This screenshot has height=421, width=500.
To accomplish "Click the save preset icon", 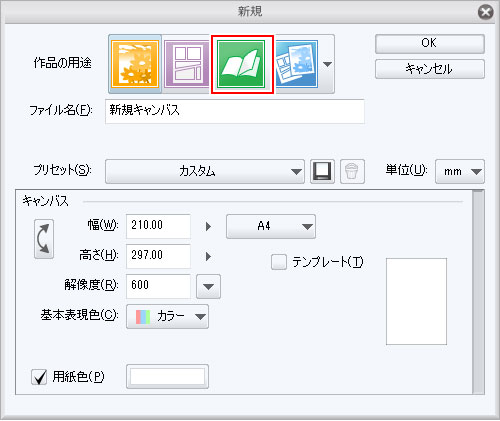I will 322,171.
